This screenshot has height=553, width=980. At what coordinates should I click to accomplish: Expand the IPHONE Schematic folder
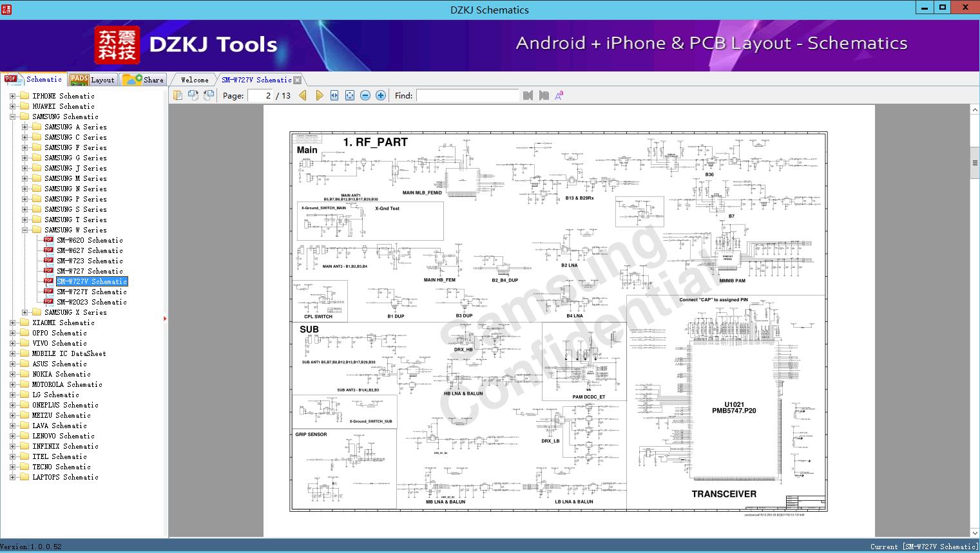click(x=12, y=96)
